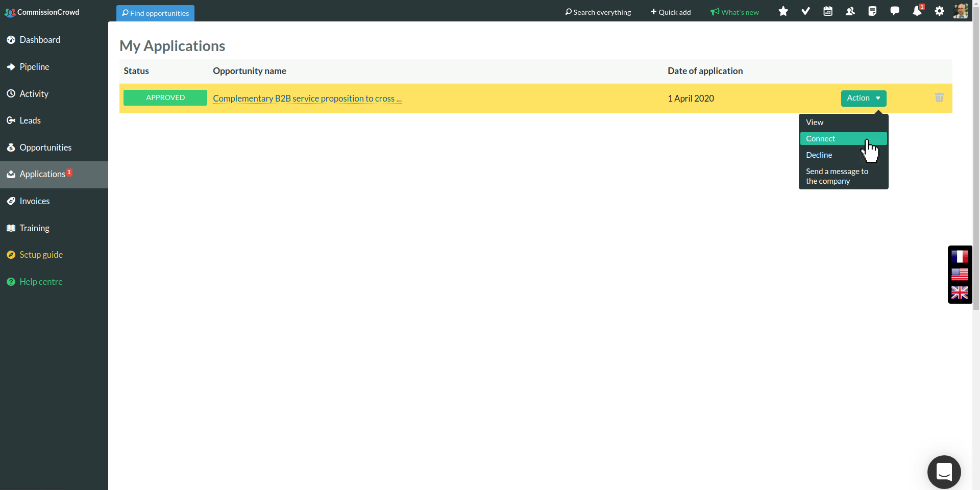Expand the Action dropdown button
Image resolution: width=980 pixels, height=490 pixels.
pyautogui.click(x=863, y=98)
